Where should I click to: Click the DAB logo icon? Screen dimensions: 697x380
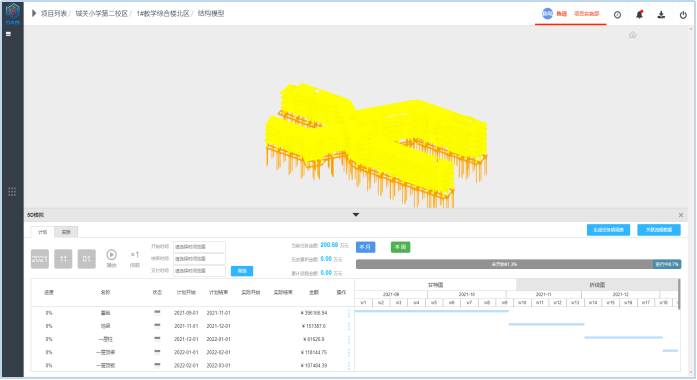click(12, 13)
